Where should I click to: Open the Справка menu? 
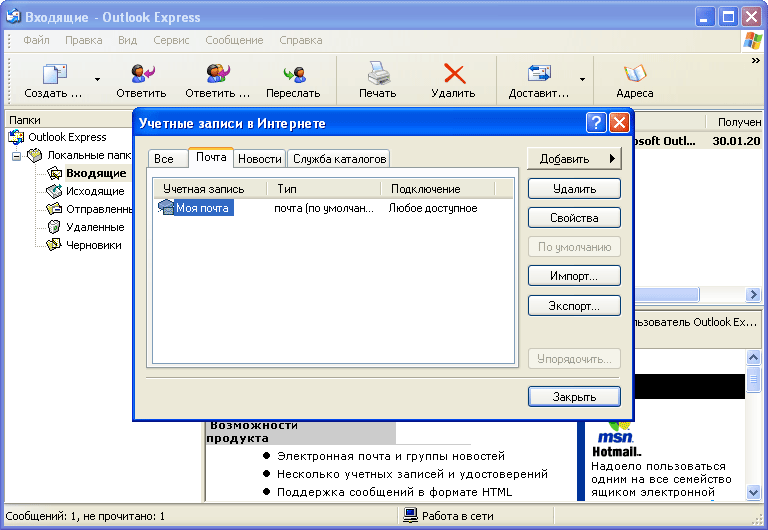[301, 40]
